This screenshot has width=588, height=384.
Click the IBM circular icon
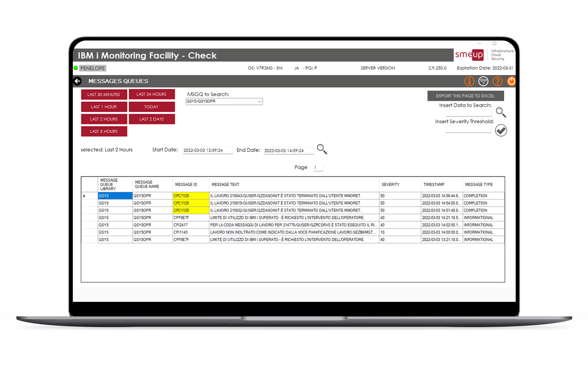[x=483, y=81]
